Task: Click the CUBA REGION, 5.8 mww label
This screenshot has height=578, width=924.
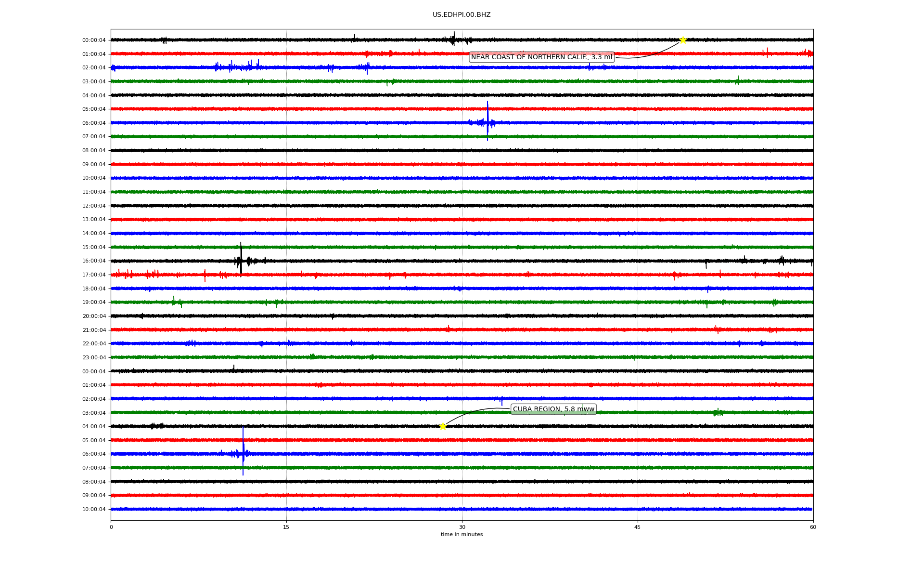Action: (x=553, y=409)
